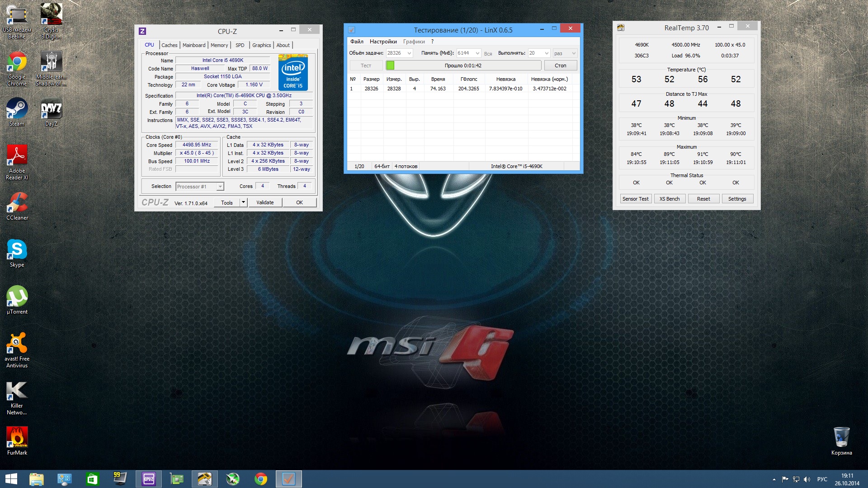The width and height of the screenshot is (868, 488).
Task: Click the Tools button in CPU-Z
Action: coord(227,202)
